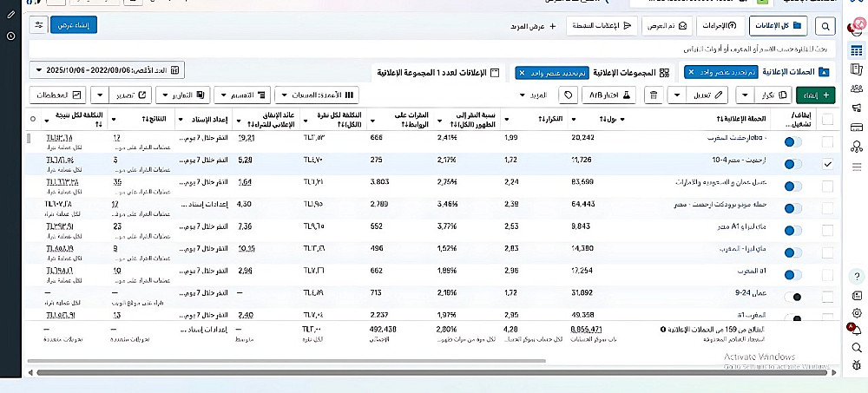Open the Audiences people icon in sidebar
The width and height of the screenshot is (868, 393).
point(857,88)
